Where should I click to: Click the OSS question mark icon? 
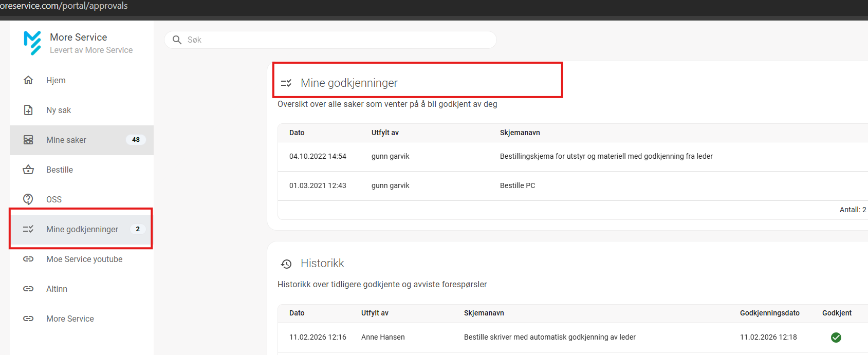click(x=28, y=199)
